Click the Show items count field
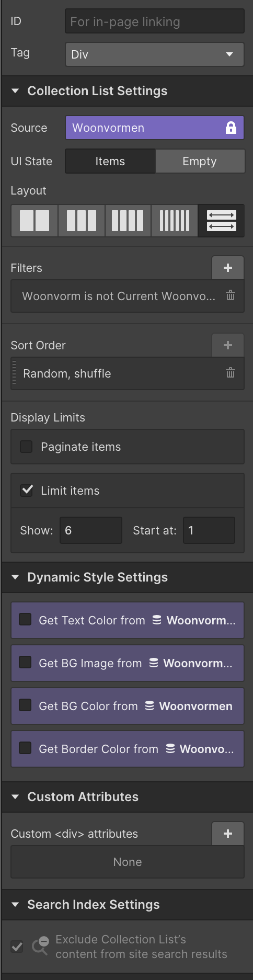 (91, 530)
